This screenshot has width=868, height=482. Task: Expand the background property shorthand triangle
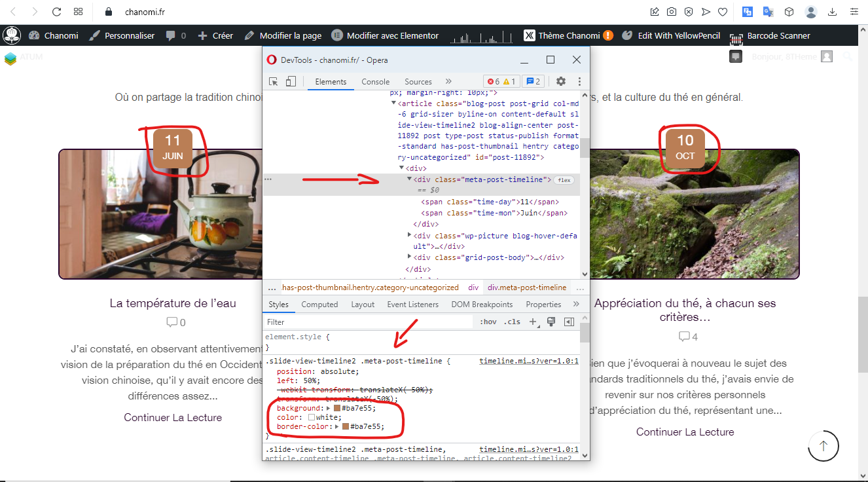[x=329, y=408]
